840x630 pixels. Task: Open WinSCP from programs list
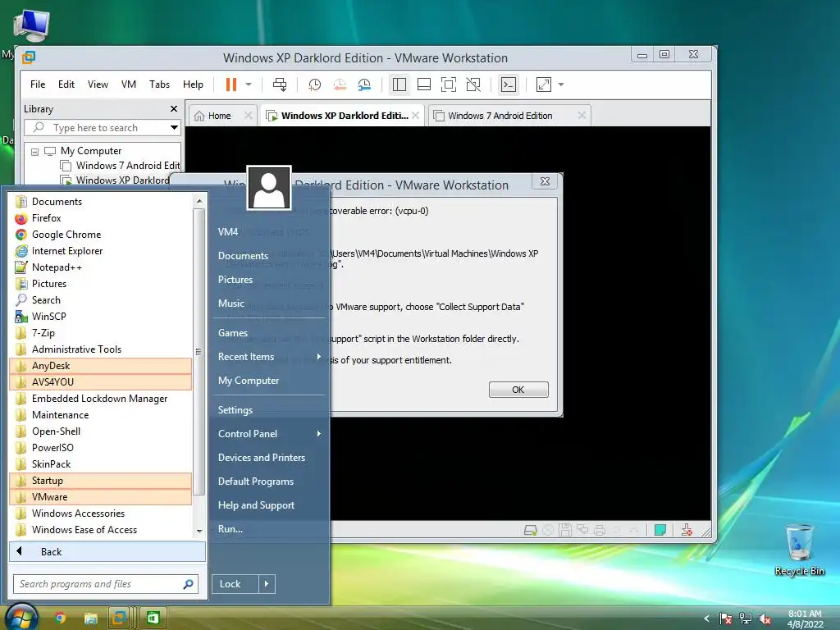101,317
